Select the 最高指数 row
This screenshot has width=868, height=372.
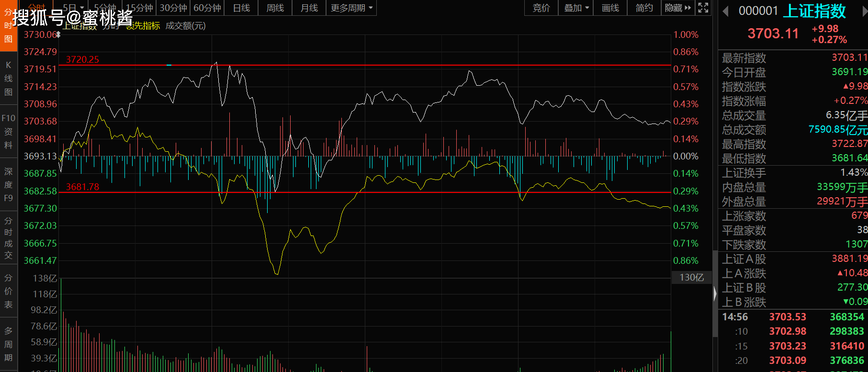point(793,144)
